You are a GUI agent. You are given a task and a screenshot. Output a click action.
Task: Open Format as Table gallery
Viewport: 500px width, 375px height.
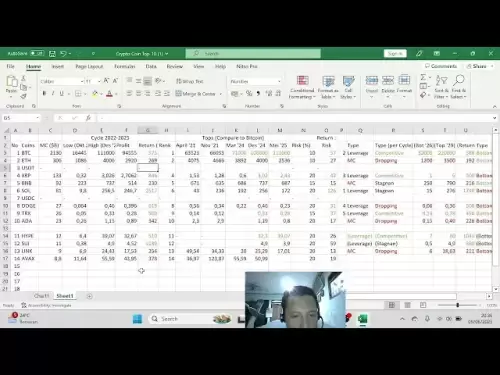pyautogui.click(x=328, y=87)
